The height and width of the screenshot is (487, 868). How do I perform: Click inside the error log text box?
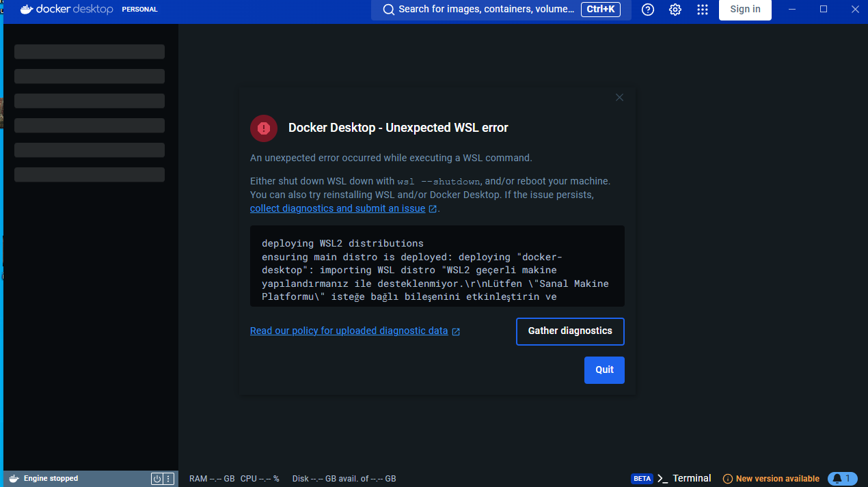(437, 266)
